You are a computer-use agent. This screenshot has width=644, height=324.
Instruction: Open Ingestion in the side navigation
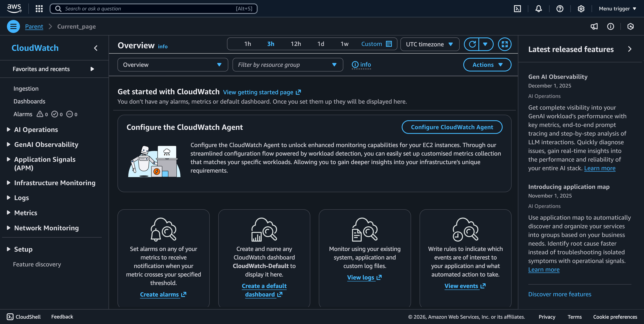(26, 88)
